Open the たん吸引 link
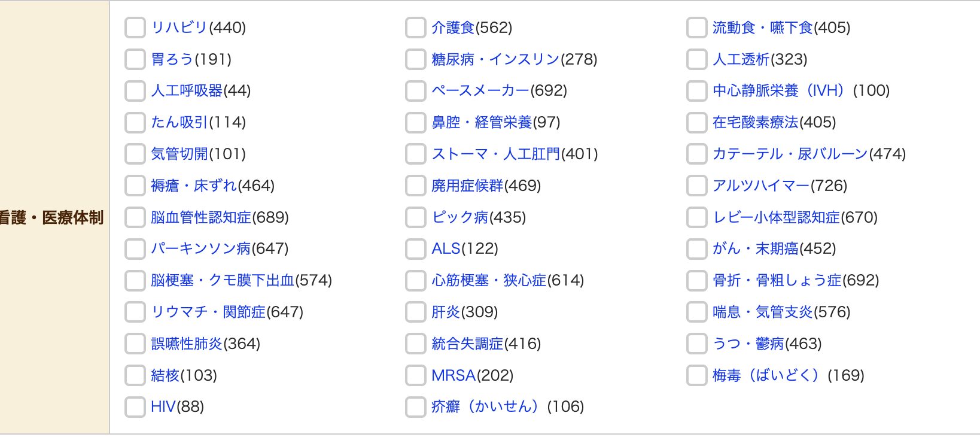Screen dimensions: 980x437 click(179, 123)
